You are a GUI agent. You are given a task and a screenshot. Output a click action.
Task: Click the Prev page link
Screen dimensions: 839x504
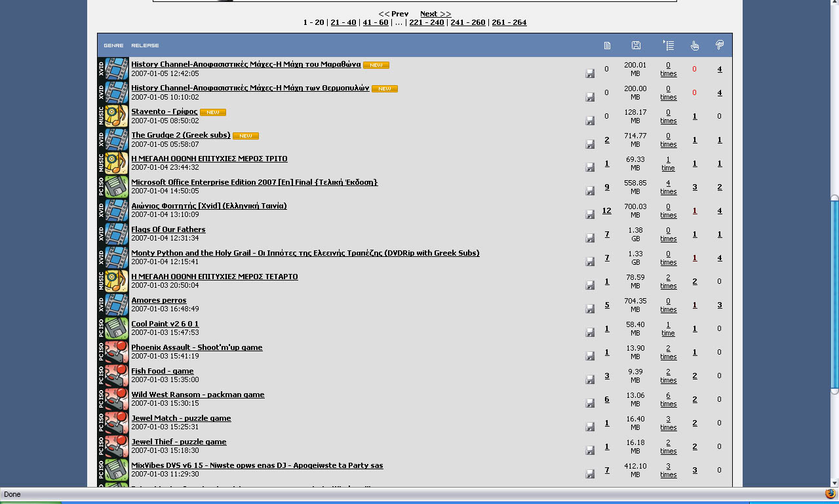(x=393, y=14)
